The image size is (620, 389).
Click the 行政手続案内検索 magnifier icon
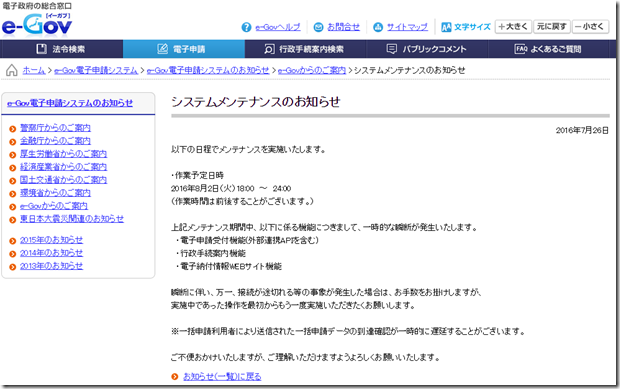(x=269, y=49)
